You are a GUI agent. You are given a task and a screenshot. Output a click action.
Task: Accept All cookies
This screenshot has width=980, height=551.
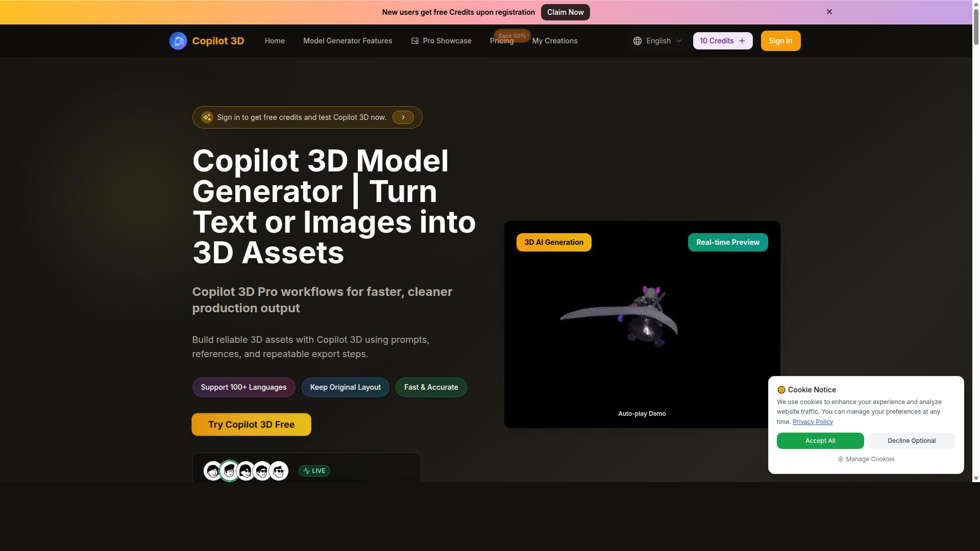[820, 441]
